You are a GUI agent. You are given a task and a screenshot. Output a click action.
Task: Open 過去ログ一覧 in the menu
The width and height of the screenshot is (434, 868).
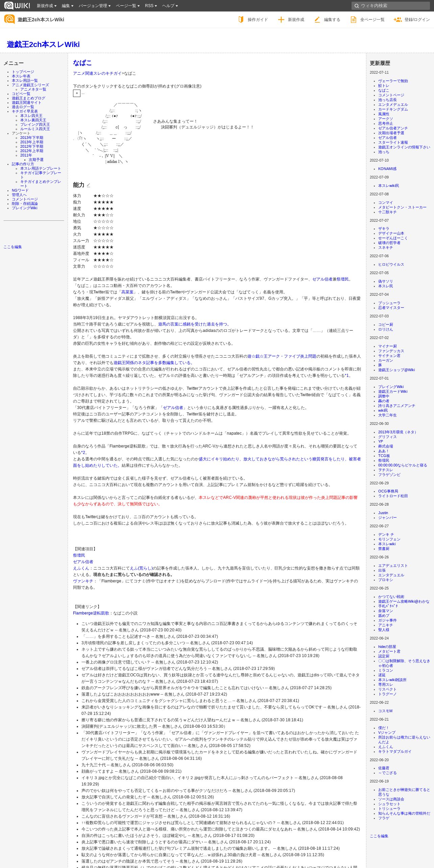coord(23,107)
